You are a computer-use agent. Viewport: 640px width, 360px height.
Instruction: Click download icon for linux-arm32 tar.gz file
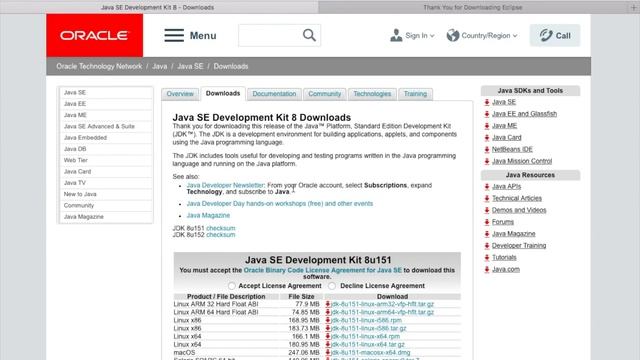[x=327, y=304]
